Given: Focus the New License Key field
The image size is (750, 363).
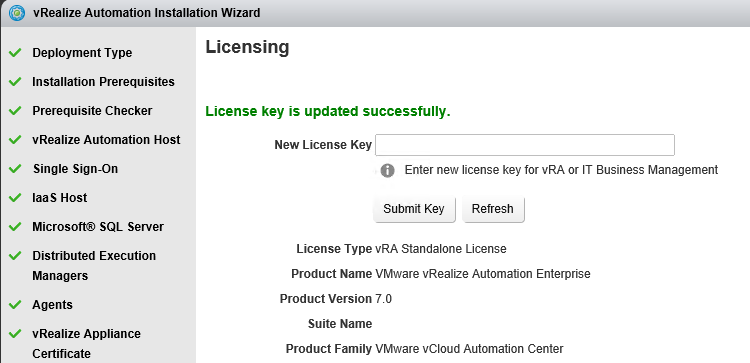Looking at the screenshot, I should (525, 145).
